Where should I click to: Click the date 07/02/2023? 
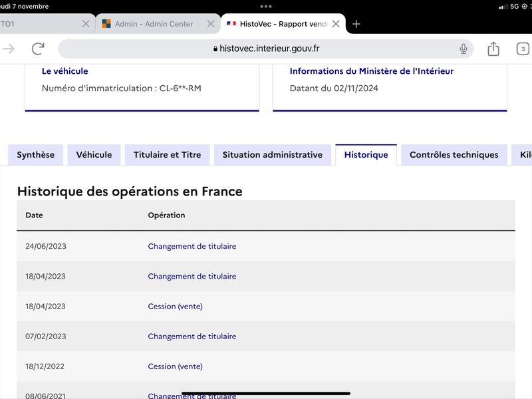pos(46,336)
